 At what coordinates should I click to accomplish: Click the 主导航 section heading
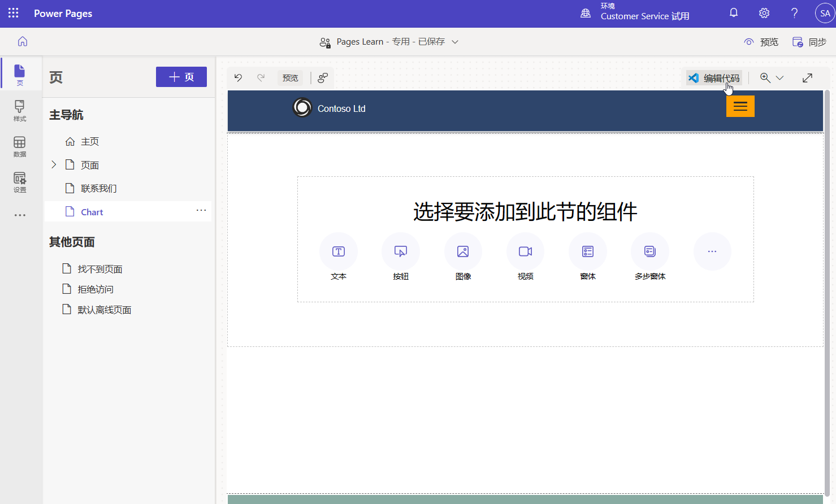[66, 115]
